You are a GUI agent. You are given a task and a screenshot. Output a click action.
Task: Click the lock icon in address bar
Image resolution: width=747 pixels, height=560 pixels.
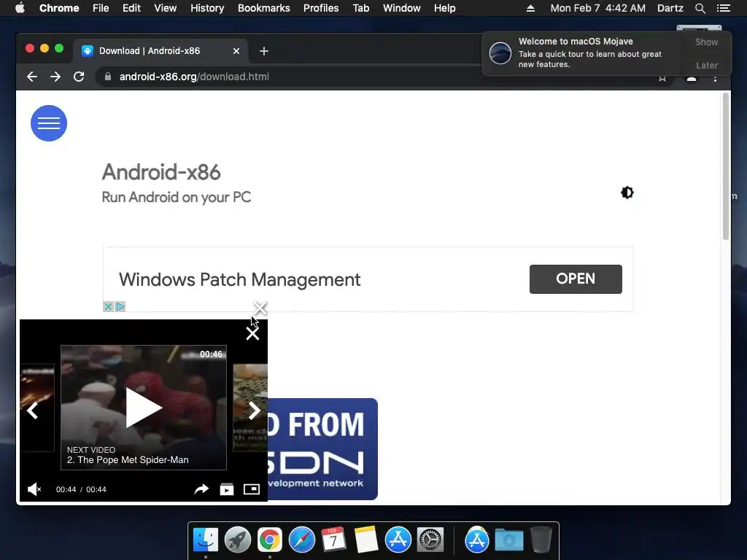point(108,77)
